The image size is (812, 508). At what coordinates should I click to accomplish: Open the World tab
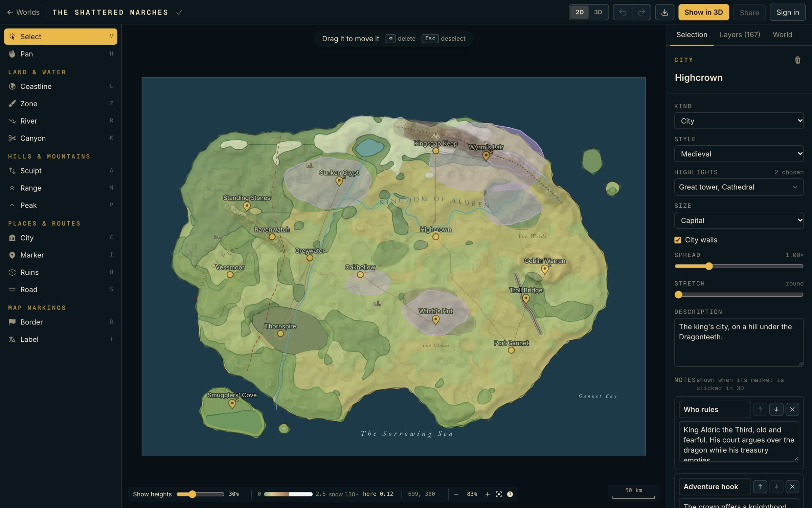click(782, 35)
